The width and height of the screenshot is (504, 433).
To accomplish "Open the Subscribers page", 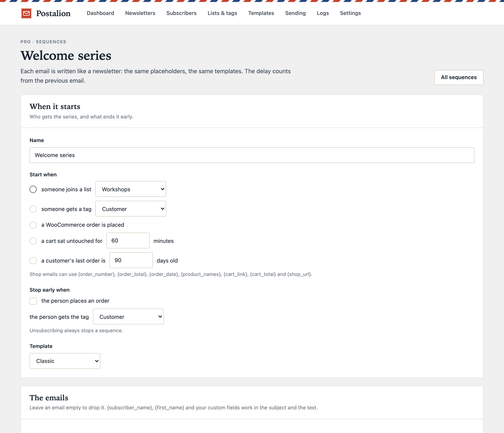I will pyautogui.click(x=181, y=13).
